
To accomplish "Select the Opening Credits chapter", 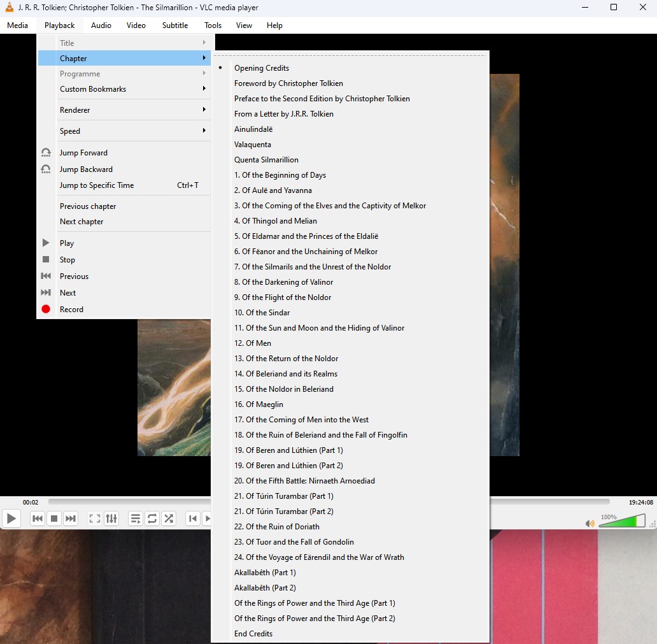I will (350, 68).
